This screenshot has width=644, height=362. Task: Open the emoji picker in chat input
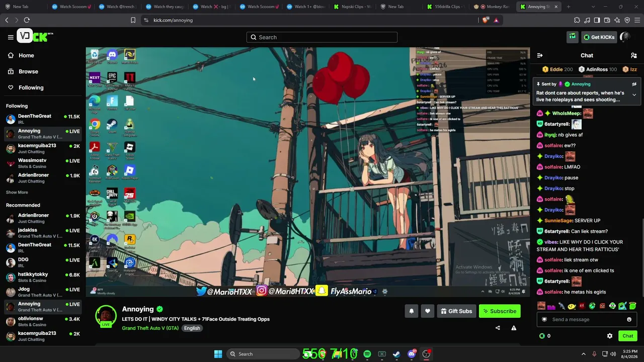click(x=629, y=319)
